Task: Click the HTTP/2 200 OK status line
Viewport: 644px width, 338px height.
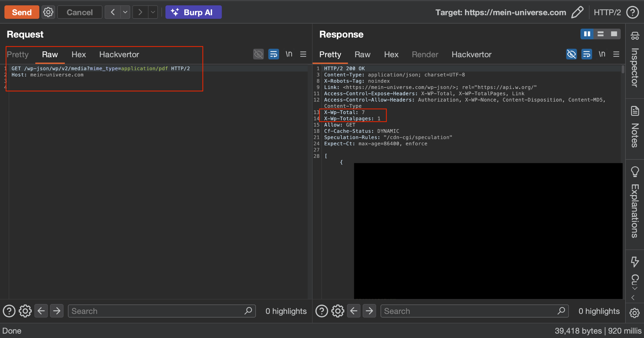Action: click(344, 68)
